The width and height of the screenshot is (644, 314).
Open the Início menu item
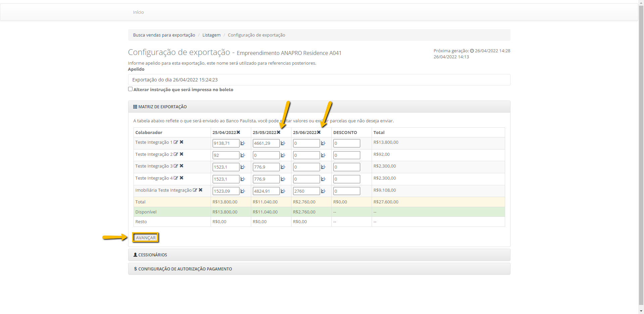138,12
